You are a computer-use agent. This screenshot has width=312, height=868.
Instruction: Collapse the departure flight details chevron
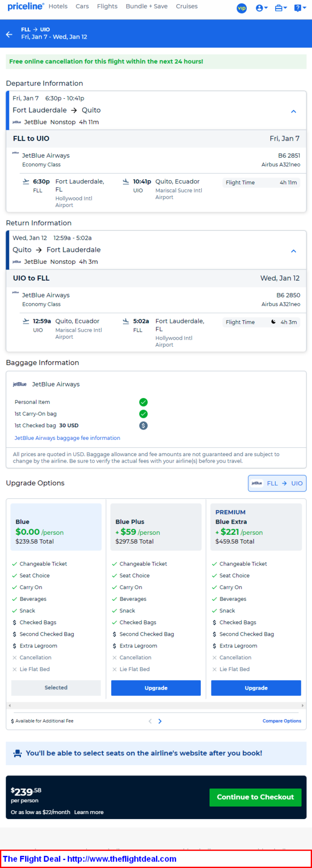[293, 111]
